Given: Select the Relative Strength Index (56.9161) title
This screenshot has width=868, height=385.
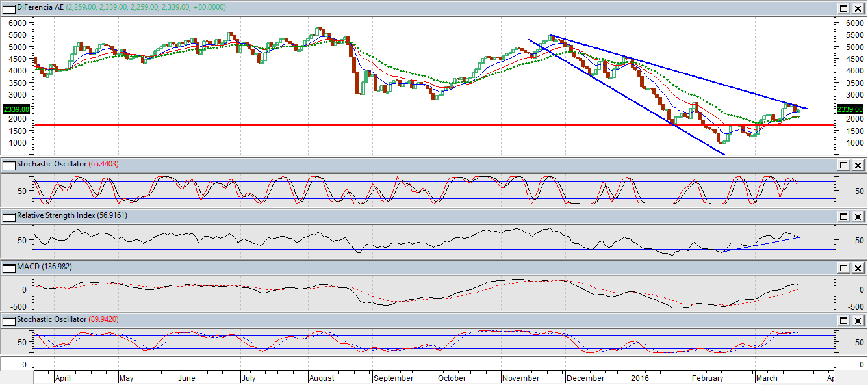Looking at the screenshot, I should click(71, 215).
